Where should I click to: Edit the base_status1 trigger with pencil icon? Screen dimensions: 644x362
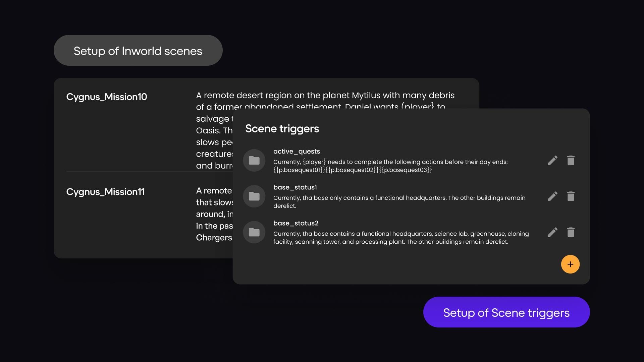[552, 196]
